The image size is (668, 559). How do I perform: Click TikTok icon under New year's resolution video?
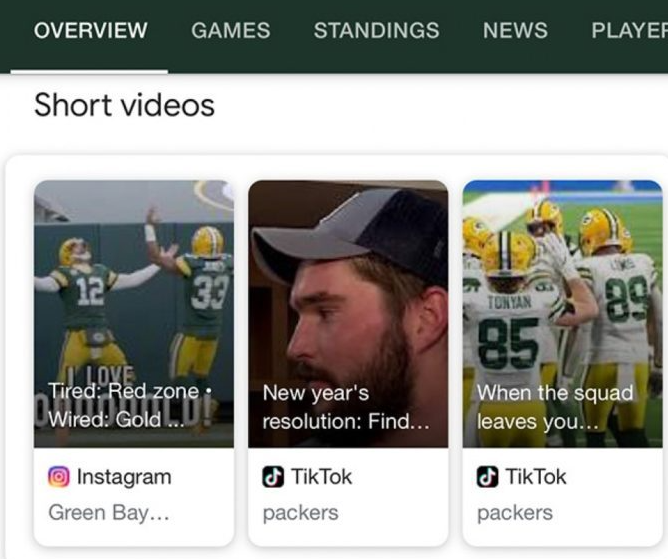[x=273, y=477]
